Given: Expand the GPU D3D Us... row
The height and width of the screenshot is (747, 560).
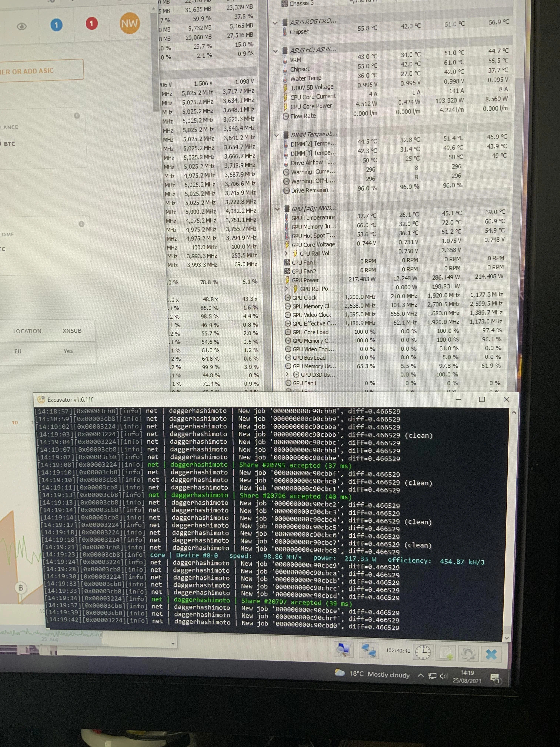Looking at the screenshot, I should pos(287,374).
